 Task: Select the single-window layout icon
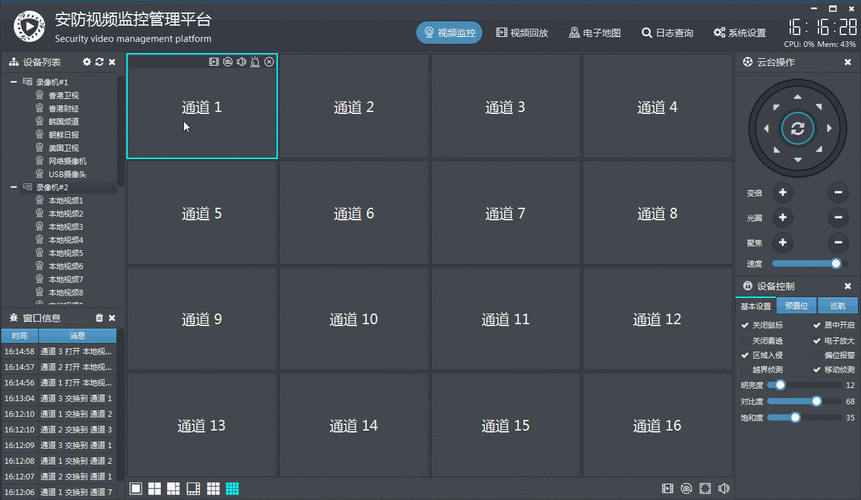(136, 489)
